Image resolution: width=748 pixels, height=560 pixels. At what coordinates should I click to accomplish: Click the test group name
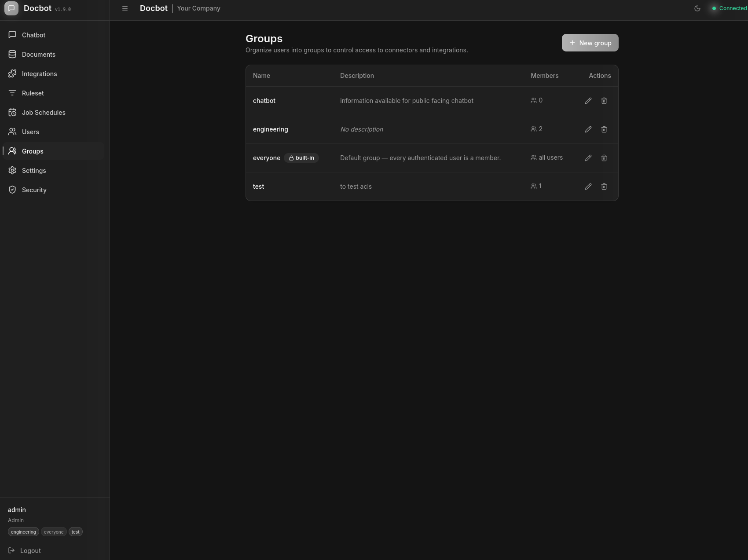(x=258, y=187)
